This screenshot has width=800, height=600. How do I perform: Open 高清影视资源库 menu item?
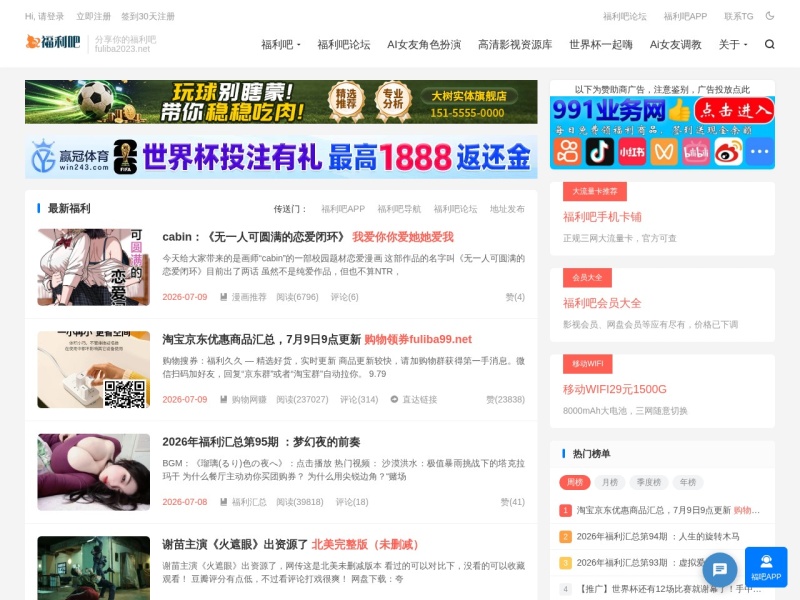coord(515,45)
